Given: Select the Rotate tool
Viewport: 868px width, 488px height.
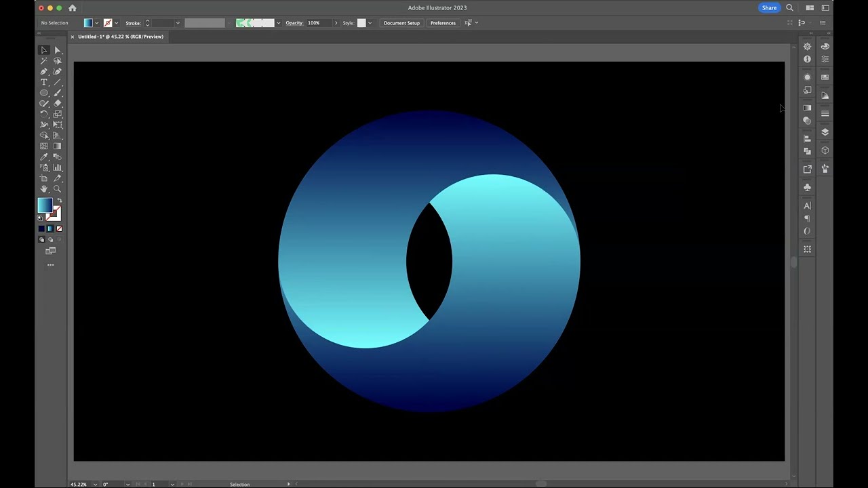Looking at the screenshot, I should point(44,114).
